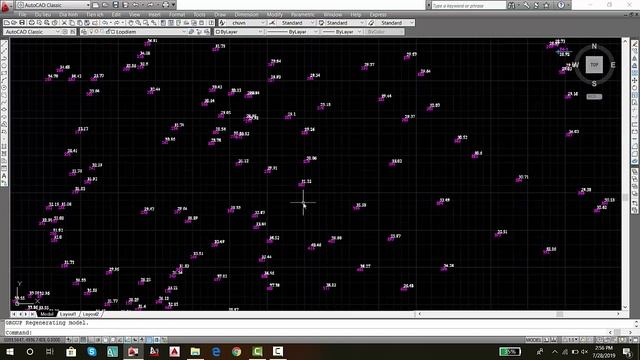Image resolution: width=640 pixels, height=360 pixels.
Task: Click the Favorites star icon in title bar
Action: (x=547, y=5)
